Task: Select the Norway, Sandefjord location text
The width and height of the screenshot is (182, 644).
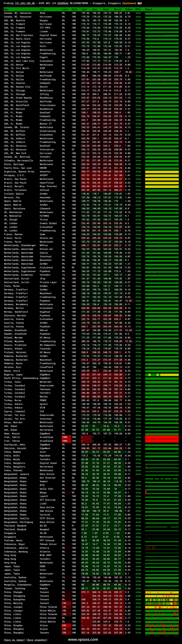Action: tap(16, 312)
